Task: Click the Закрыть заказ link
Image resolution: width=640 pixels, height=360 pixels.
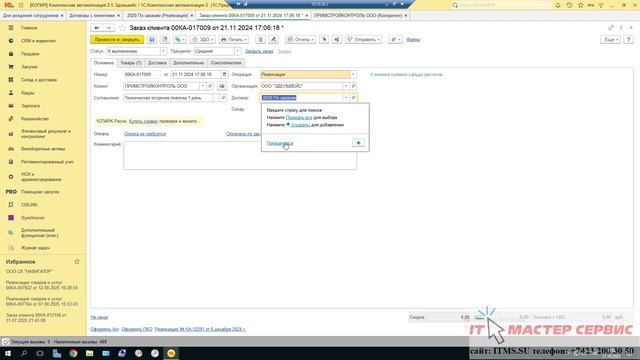Action: 259,51
